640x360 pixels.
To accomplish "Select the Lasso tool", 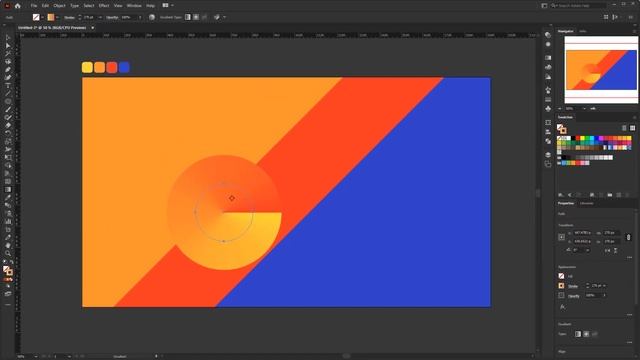I will [x=8, y=61].
